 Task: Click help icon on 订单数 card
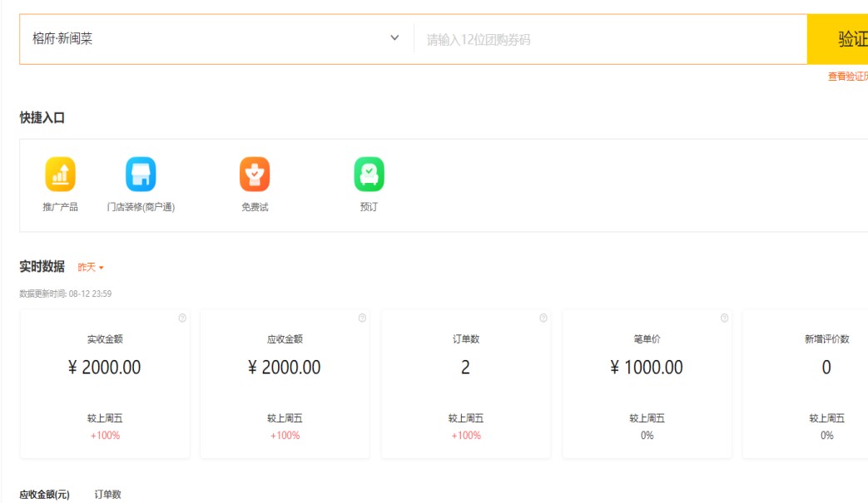coord(543,318)
